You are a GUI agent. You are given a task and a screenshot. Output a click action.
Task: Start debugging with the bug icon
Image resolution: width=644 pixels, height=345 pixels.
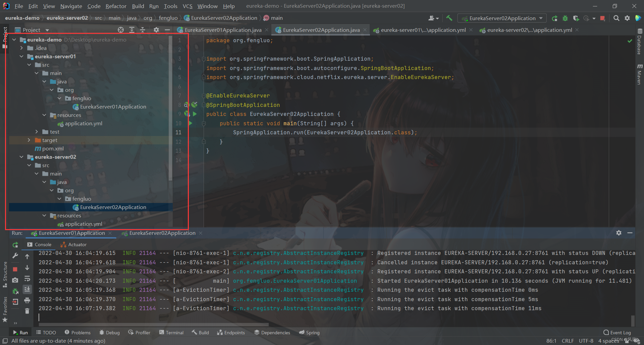point(565,18)
